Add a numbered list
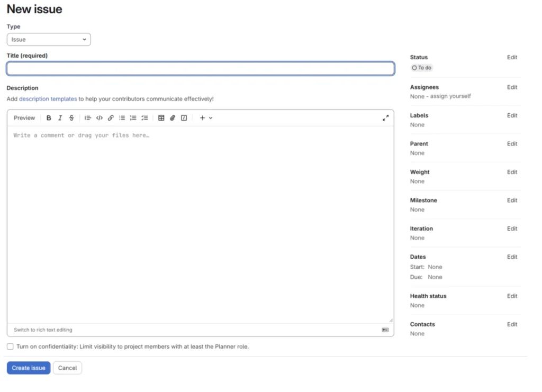The image size is (542, 392). [133, 118]
